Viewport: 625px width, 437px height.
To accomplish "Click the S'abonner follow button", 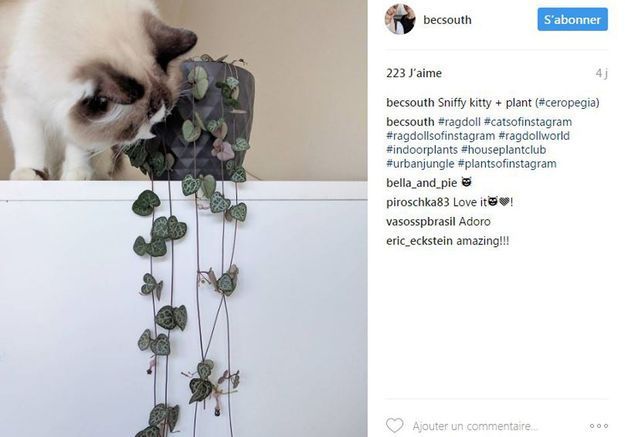I will pyautogui.click(x=572, y=19).
